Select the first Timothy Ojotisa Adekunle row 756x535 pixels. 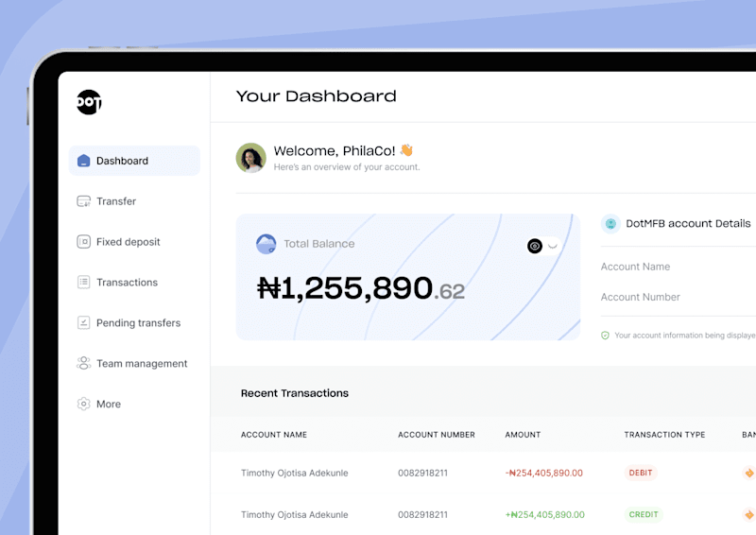[x=483, y=473]
